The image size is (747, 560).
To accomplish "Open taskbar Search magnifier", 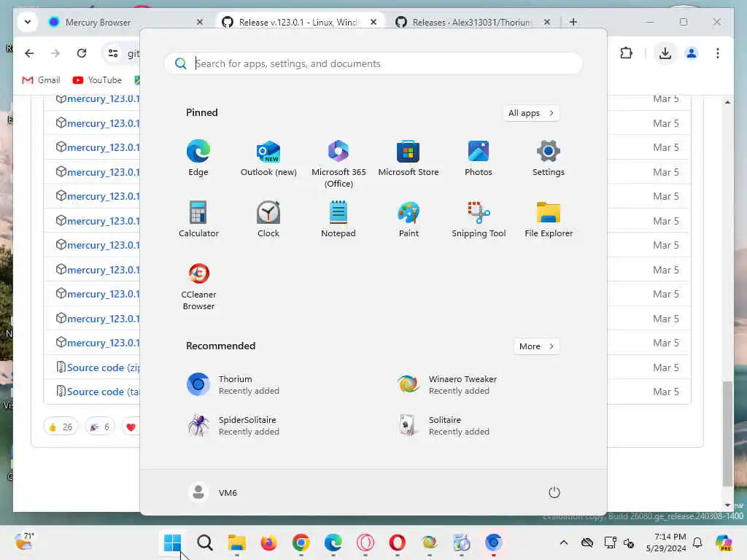I will 205,542.
